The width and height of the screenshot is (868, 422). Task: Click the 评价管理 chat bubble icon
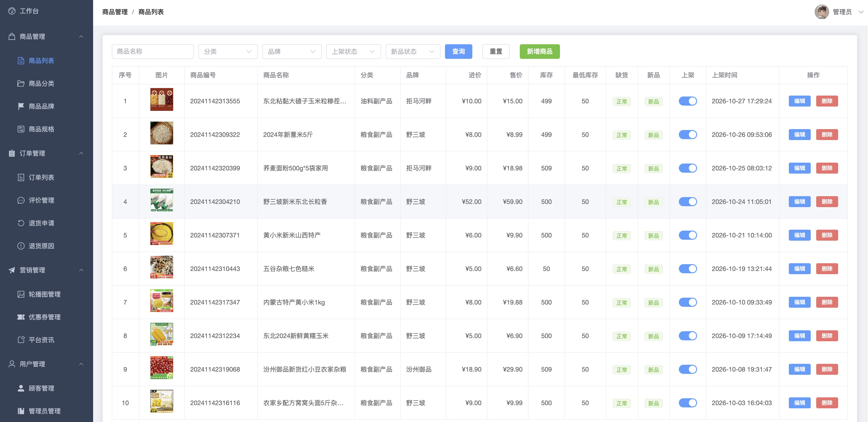coord(21,200)
